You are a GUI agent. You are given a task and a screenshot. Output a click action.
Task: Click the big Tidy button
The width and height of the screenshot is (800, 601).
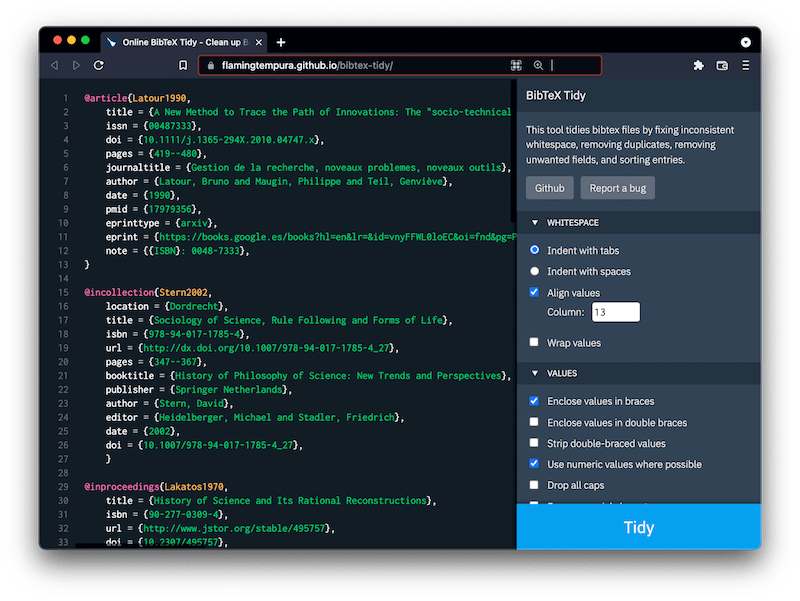pyautogui.click(x=638, y=527)
